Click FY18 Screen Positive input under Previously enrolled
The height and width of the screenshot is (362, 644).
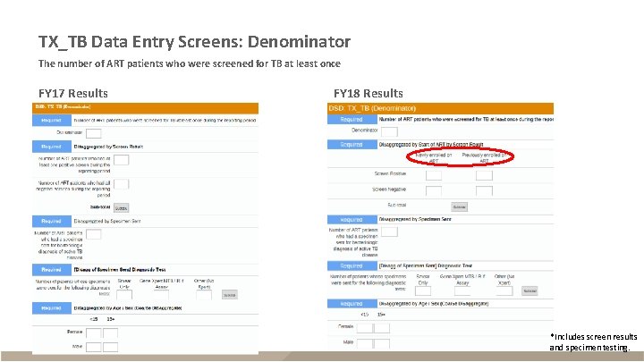pos(484,176)
